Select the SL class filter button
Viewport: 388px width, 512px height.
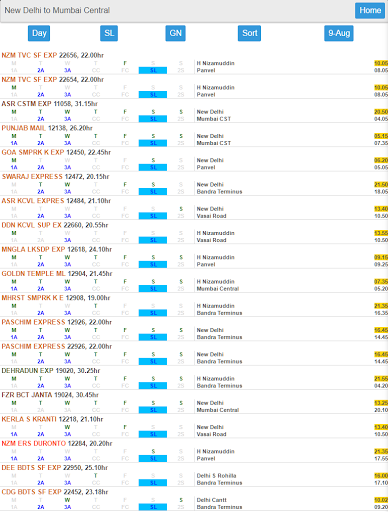109,33
